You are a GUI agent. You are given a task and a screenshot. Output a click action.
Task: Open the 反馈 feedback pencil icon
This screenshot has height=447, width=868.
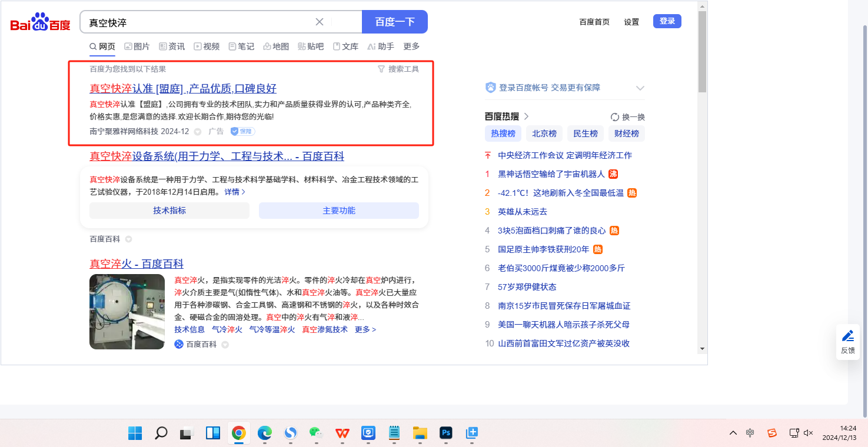[x=847, y=336]
